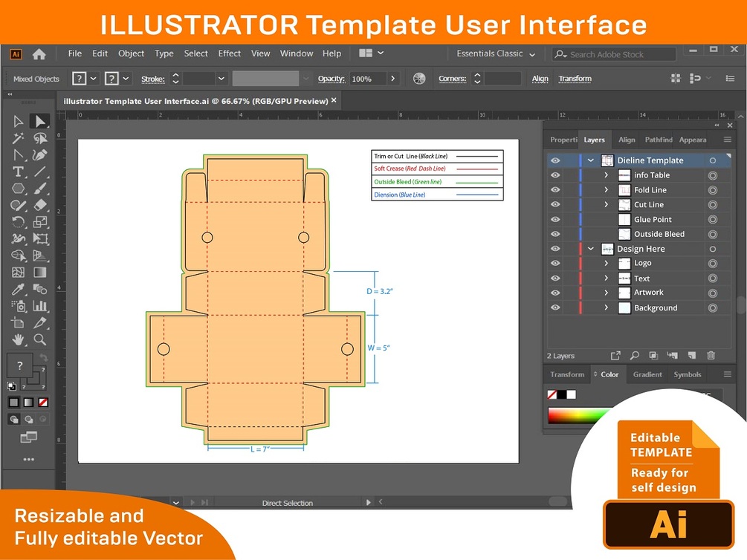The height and width of the screenshot is (560, 747).
Task: Toggle visibility of Fold Line sublayer
Action: tap(555, 190)
